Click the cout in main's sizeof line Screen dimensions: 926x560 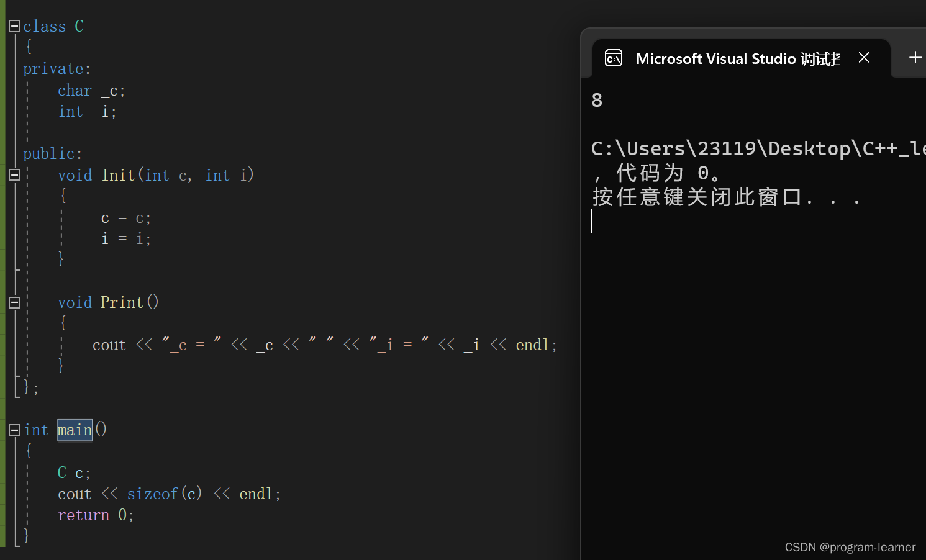click(x=75, y=494)
